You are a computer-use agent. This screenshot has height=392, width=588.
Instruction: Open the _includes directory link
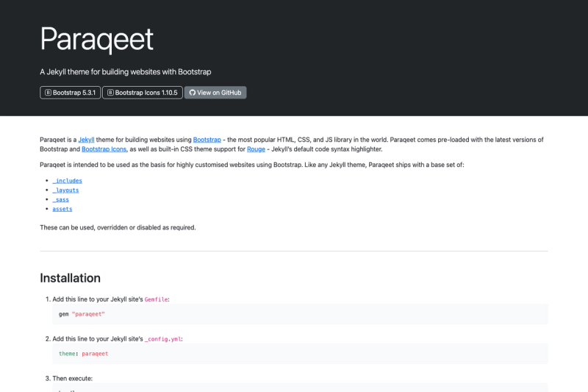pos(67,181)
